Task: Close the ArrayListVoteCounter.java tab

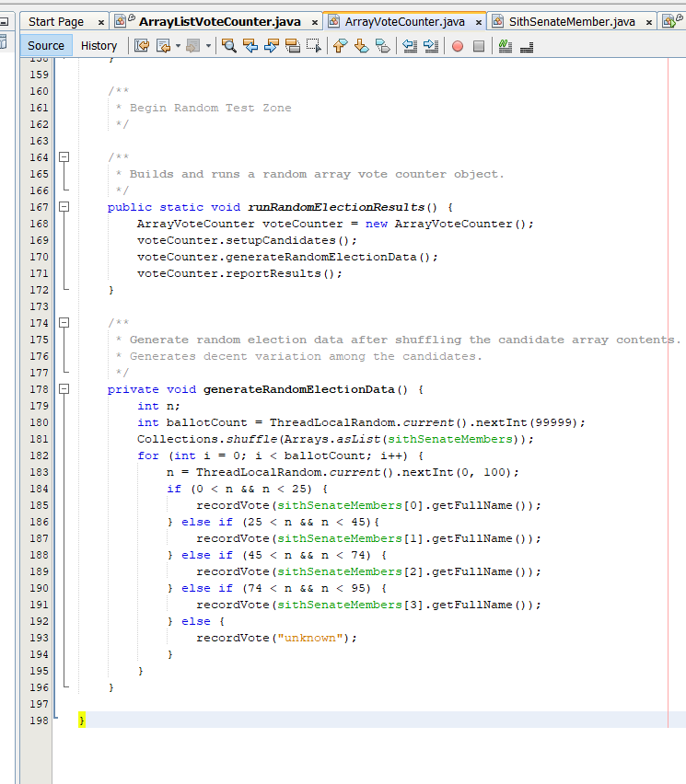Action: click(315, 22)
